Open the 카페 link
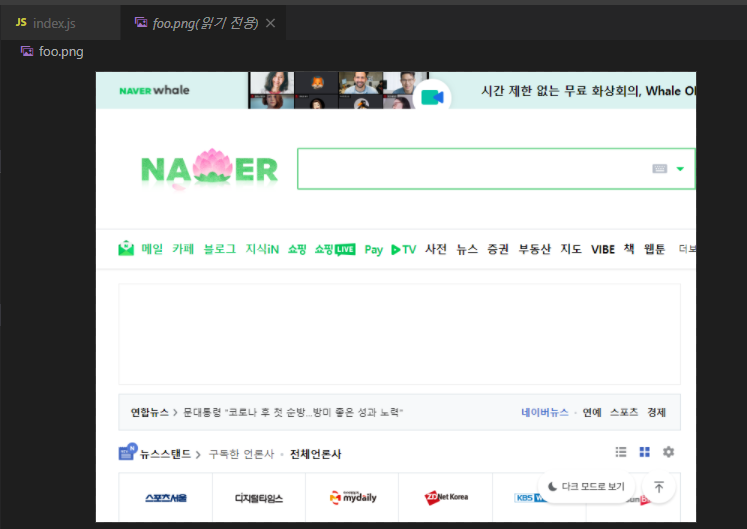 point(183,249)
